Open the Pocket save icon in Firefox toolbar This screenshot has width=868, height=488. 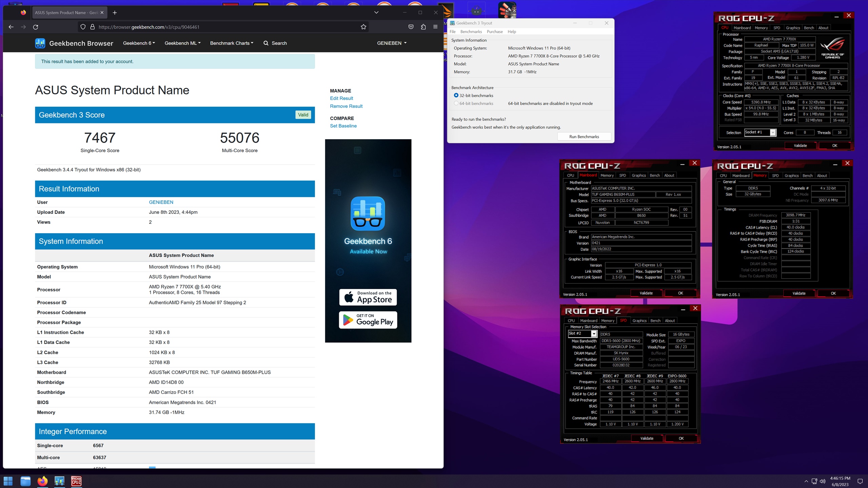(411, 27)
